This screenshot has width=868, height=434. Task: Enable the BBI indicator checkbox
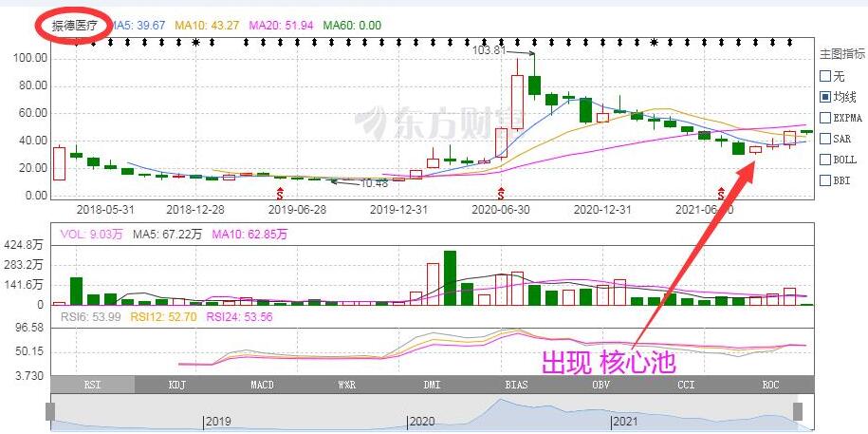[x=824, y=180]
